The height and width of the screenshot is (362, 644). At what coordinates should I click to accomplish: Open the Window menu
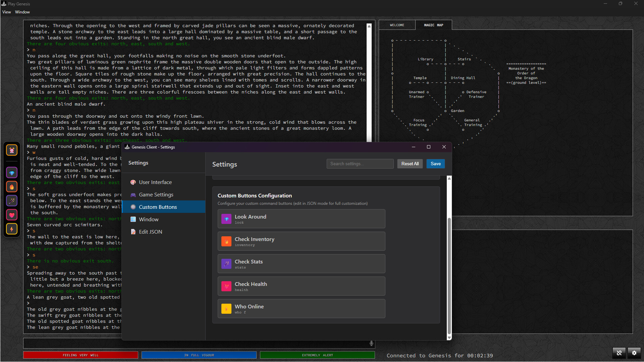pyautogui.click(x=22, y=12)
